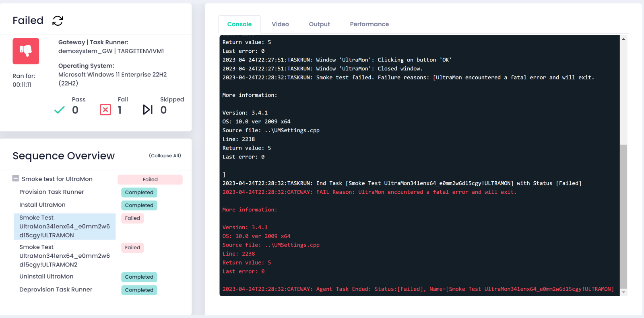This screenshot has height=318, width=644.
Task: Open the Video tab
Action: click(x=280, y=24)
